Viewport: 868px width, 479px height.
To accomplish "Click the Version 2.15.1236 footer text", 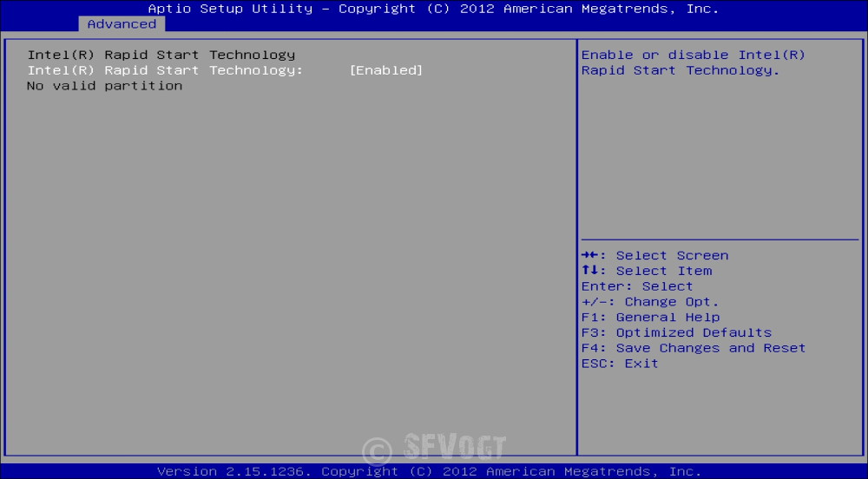I will click(429, 471).
